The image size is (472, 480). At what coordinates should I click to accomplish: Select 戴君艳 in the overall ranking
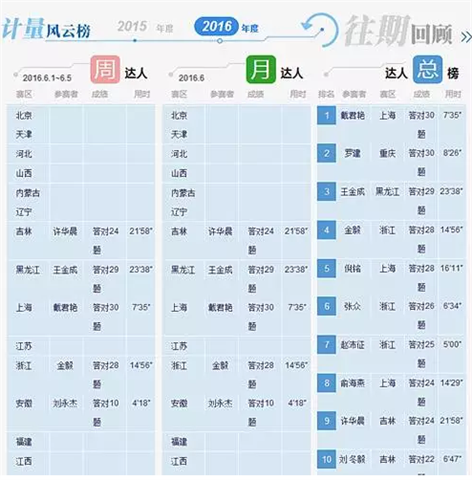352,115
